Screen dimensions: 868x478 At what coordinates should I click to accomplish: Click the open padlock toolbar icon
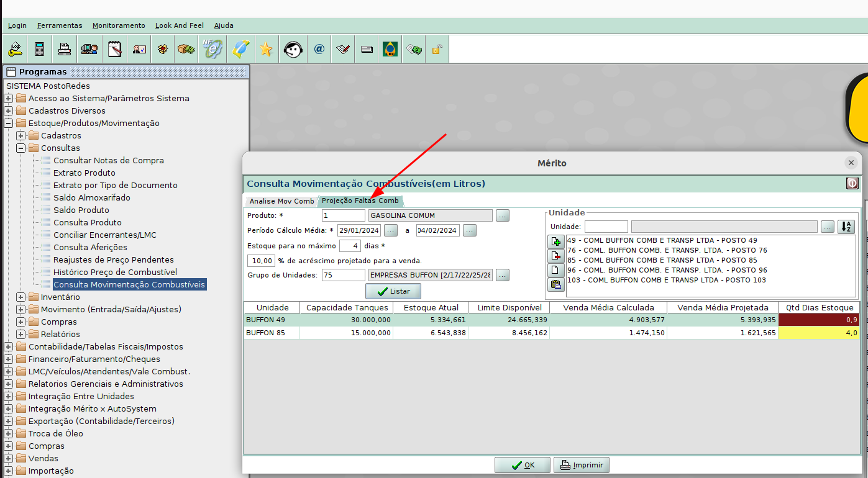(x=437, y=49)
